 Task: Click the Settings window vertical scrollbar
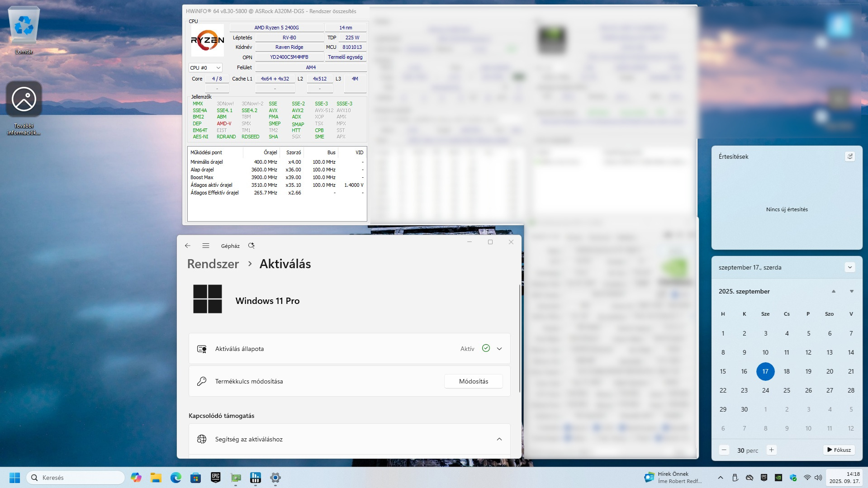[520, 339]
